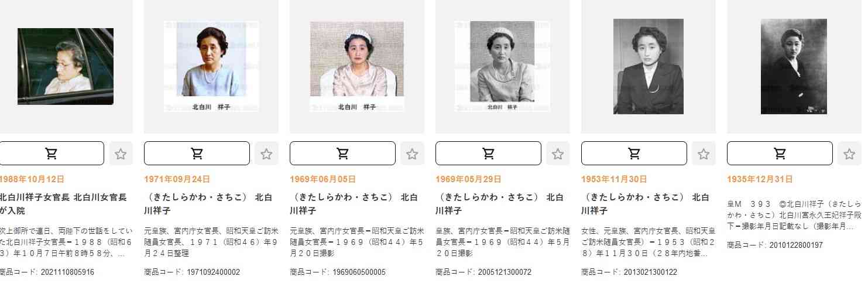Add the 1988年10月12日 photo to cart
The width and height of the screenshot is (868, 283).
(x=51, y=154)
